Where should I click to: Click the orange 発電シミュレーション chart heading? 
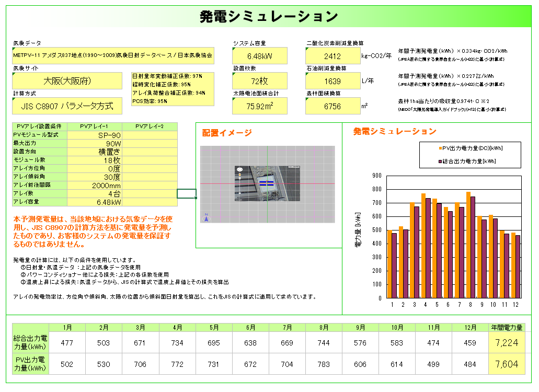395,132
